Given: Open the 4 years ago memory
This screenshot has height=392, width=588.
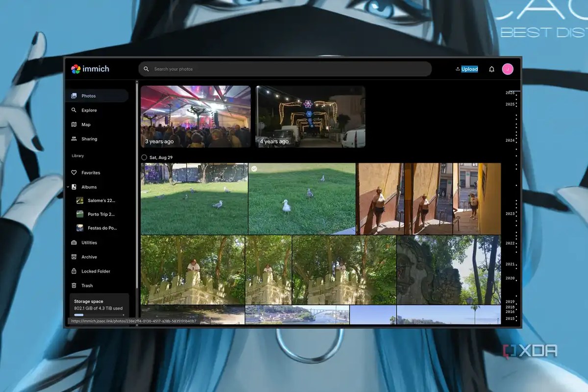Looking at the screenshot, I should pos(311,117).
